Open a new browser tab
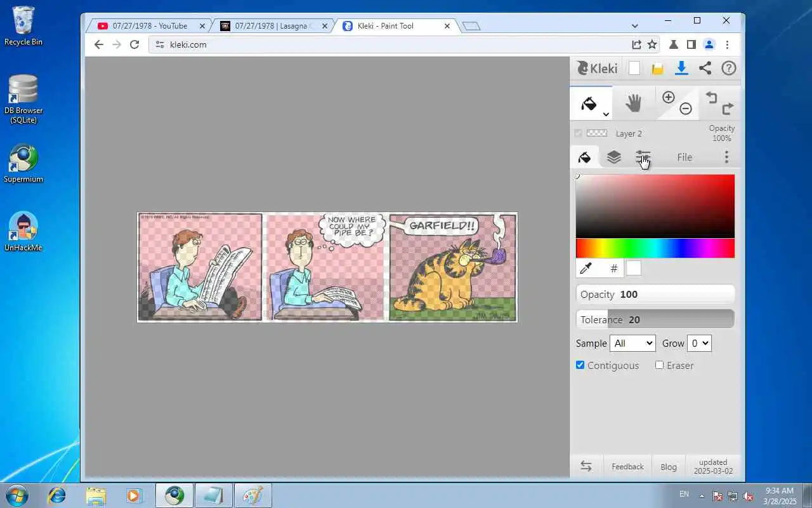This screenshot has width=812, height=508. 471,26
